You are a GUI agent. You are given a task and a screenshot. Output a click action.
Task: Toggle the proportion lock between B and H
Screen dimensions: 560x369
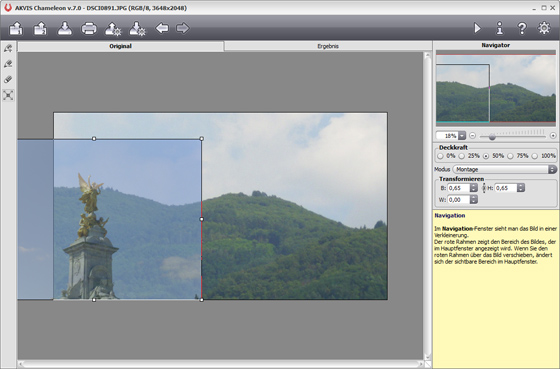tap(484, 188)
